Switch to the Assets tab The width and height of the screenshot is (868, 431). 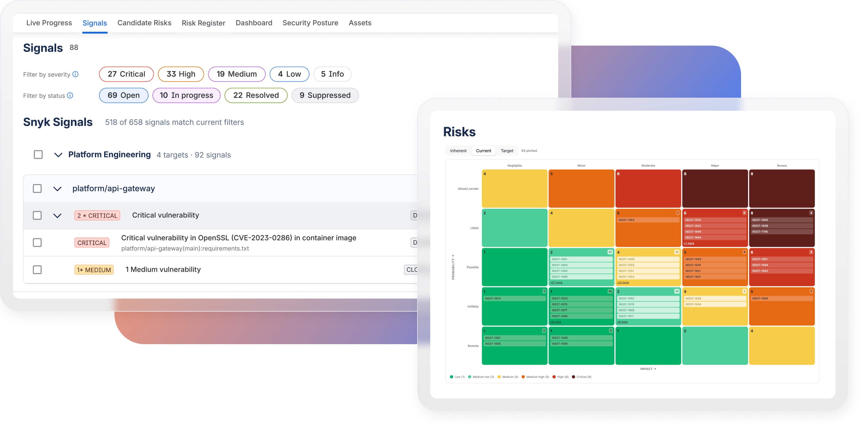point(360,23)
